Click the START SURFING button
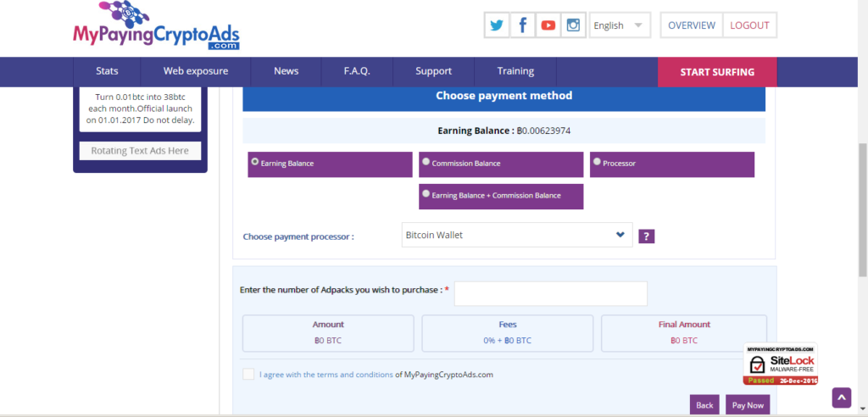 (x=717, y=72)
